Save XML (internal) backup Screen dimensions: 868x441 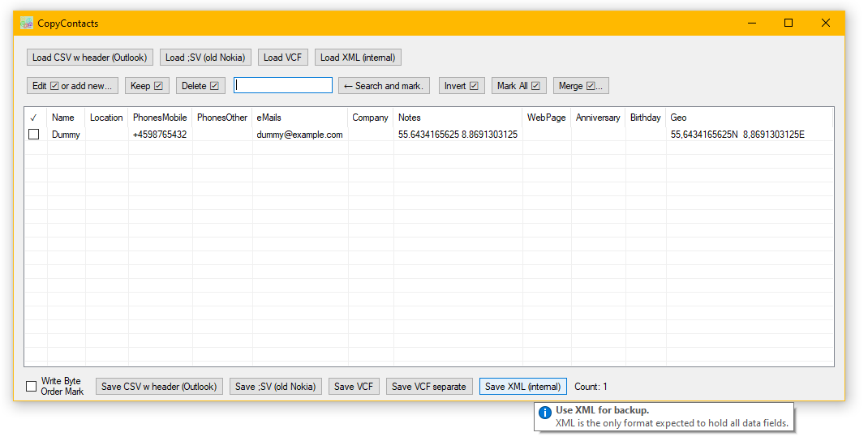[x=523, y=386]
